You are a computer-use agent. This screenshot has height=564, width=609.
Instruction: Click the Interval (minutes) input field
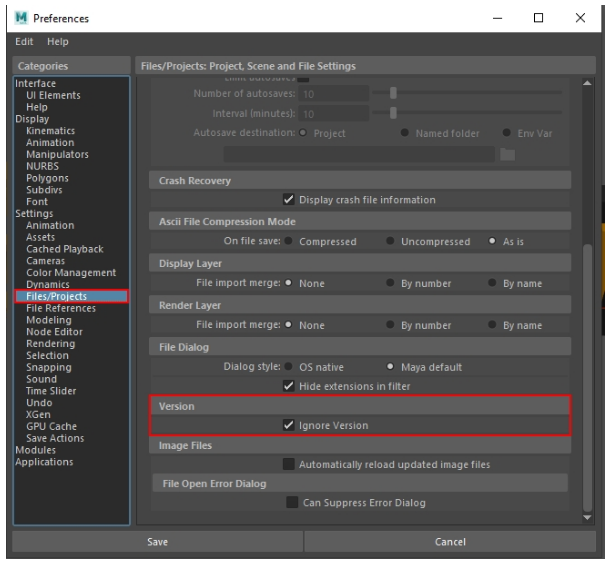[334, 113]
